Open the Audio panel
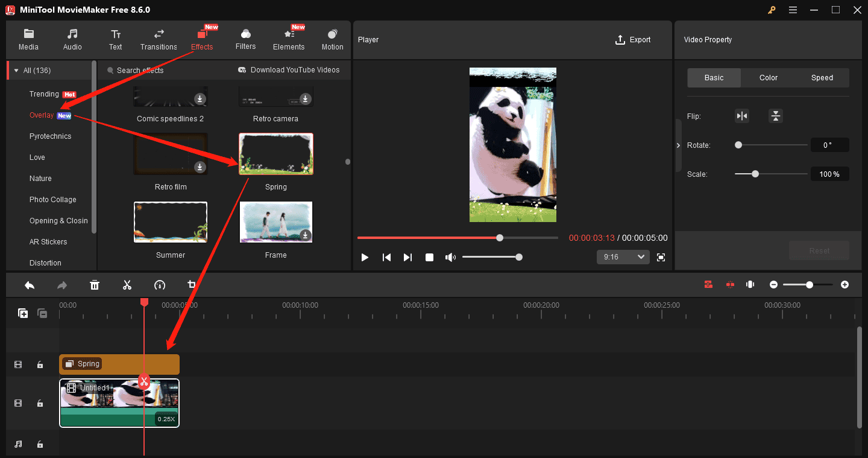The image size is (868, 458). (x=72, y=39)
